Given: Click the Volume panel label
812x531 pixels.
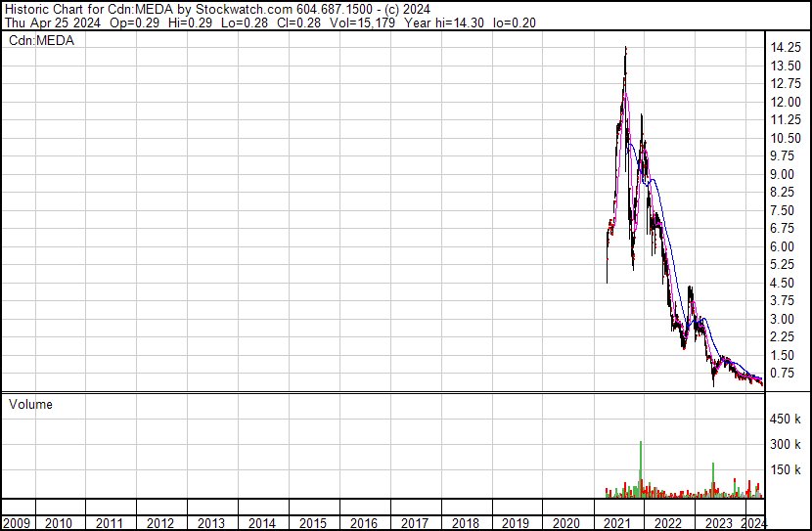Looking at the screenshot, I should pos(30,404).
